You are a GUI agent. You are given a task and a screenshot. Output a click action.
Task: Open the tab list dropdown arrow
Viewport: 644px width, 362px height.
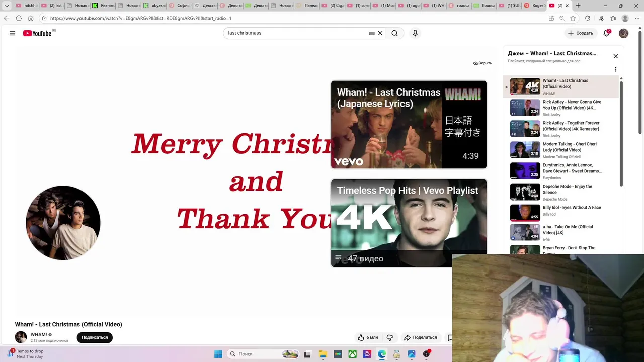click(7, 6)
